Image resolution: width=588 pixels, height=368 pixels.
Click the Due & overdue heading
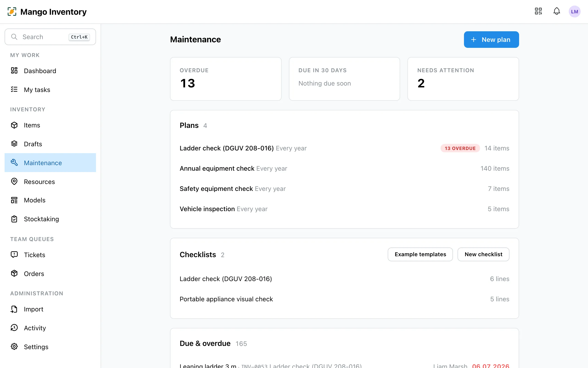(x=205, y=343)
